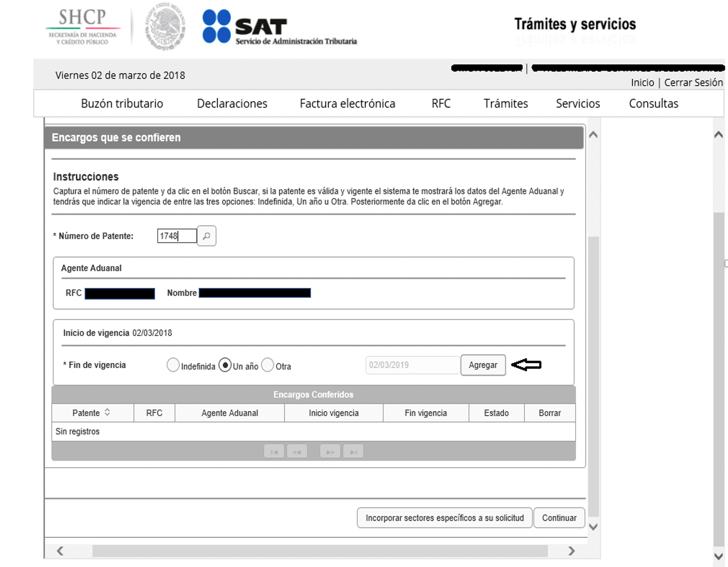Select Un año vigencia option
Viewport: 728px width, 567px height.
tap(225, 365)
